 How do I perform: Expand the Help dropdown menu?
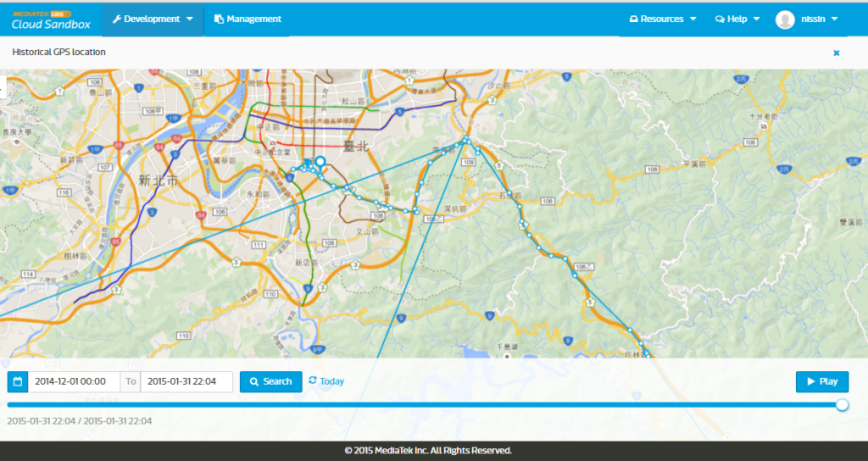[737, 19]
